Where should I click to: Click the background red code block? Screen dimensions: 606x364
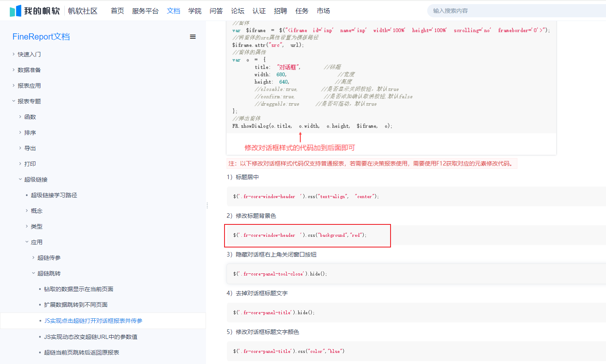point(416,235)
